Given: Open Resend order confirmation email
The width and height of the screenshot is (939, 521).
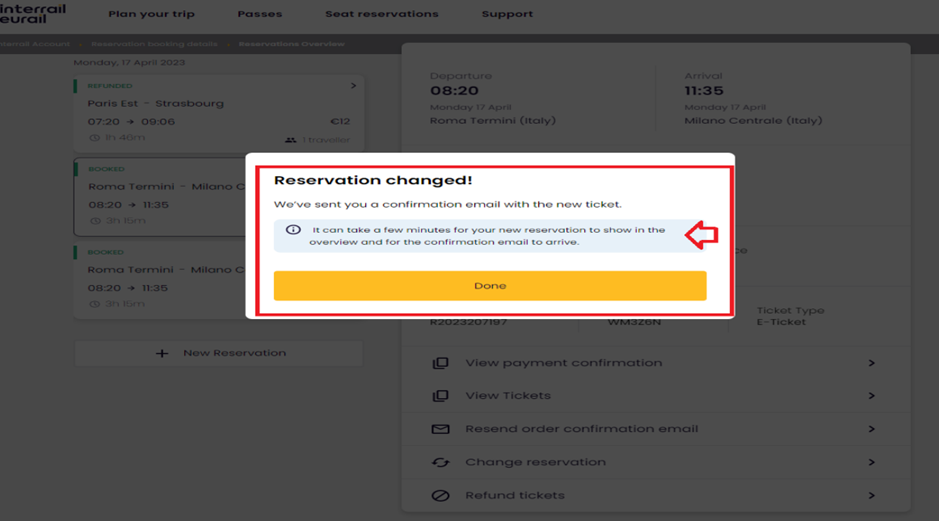Looking at the screenshot, I should click(656, 429).
